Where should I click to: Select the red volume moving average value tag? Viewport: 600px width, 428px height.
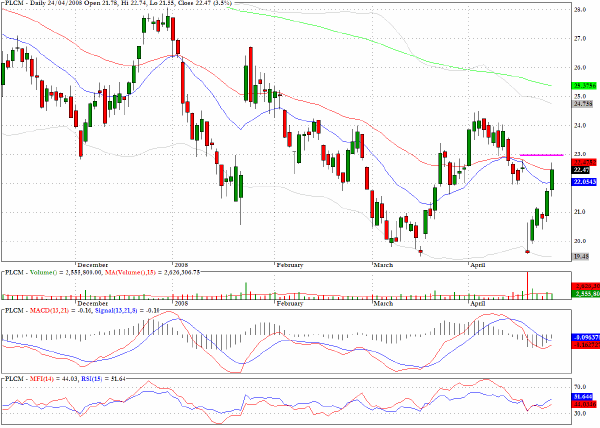click(x=585, y=286)
